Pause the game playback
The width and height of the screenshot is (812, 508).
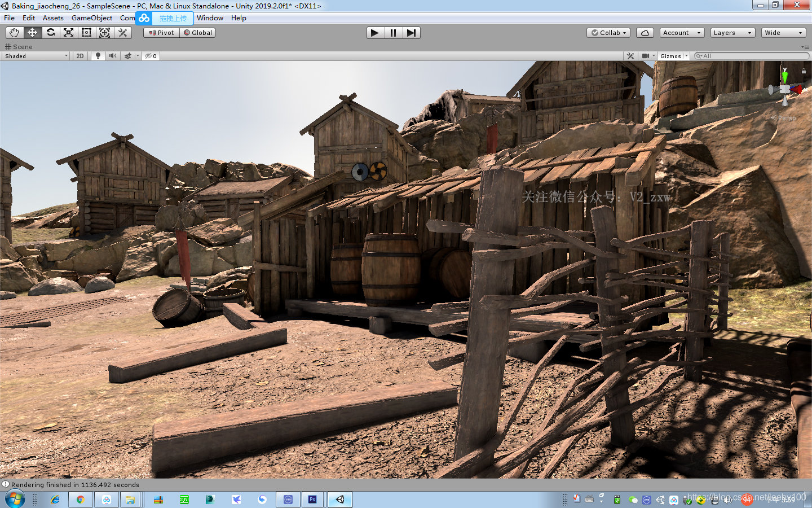pyautogui.click(x=393, y=33)
